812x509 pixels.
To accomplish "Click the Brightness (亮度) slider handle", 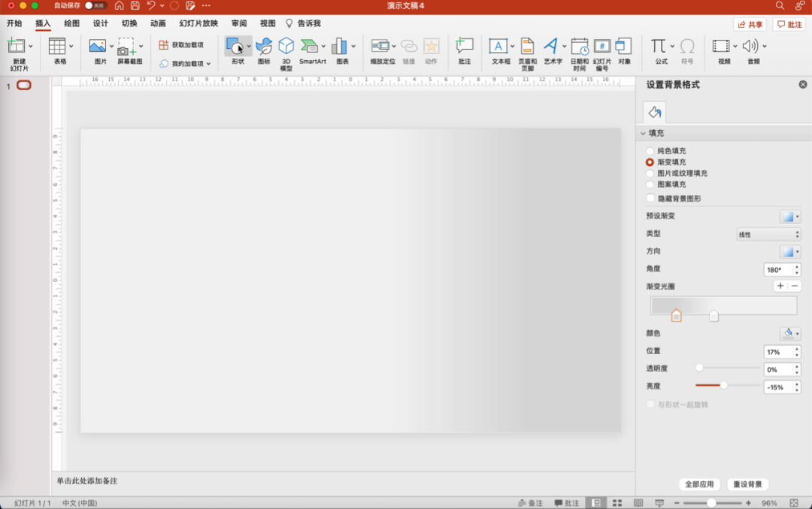I will 723,385.
